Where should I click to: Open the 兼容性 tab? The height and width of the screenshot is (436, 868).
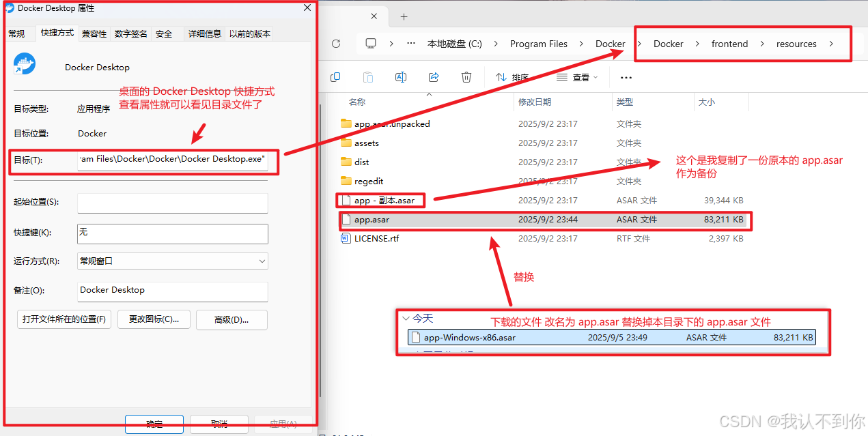point(94,33)
